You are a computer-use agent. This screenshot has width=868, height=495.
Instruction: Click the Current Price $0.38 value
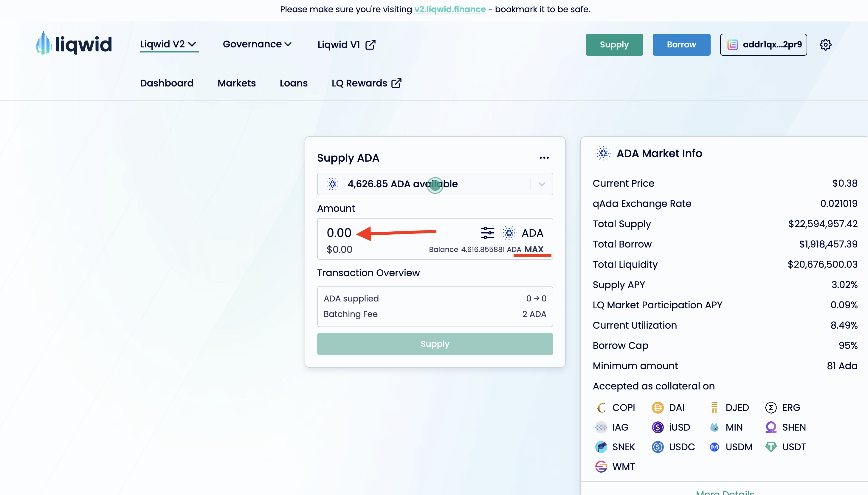[844, 183]
